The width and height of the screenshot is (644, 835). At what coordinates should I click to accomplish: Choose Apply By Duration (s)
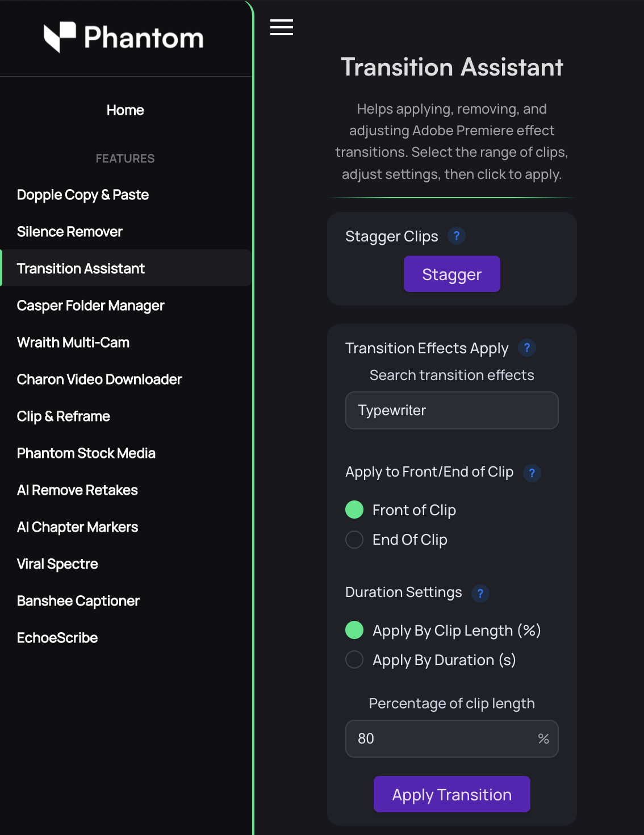click(354, 659)
